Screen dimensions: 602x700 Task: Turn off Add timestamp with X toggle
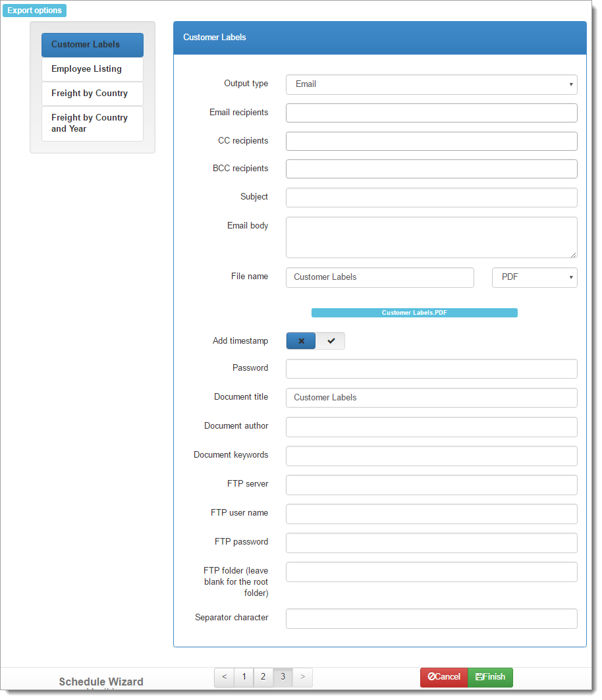point(301,341)
